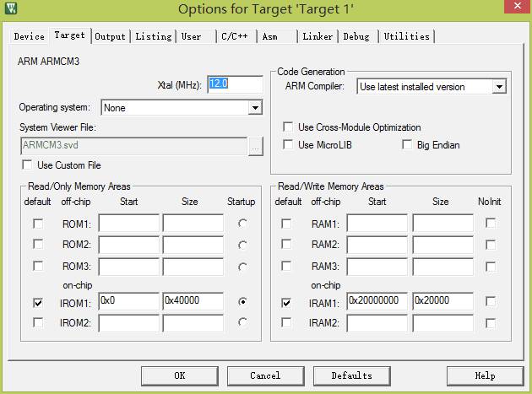Viewport: 532px width, 394px height.
Task: Check the ROM3 default checkbox
Action: [38, 266]
